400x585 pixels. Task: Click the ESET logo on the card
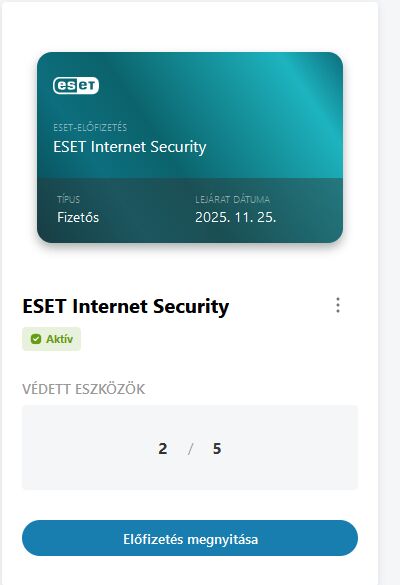click(x=76, y=85)
